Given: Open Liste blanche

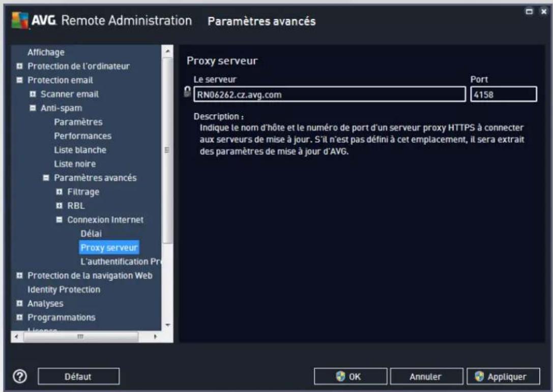Looking at the screenshot, I should coord(80,150).
